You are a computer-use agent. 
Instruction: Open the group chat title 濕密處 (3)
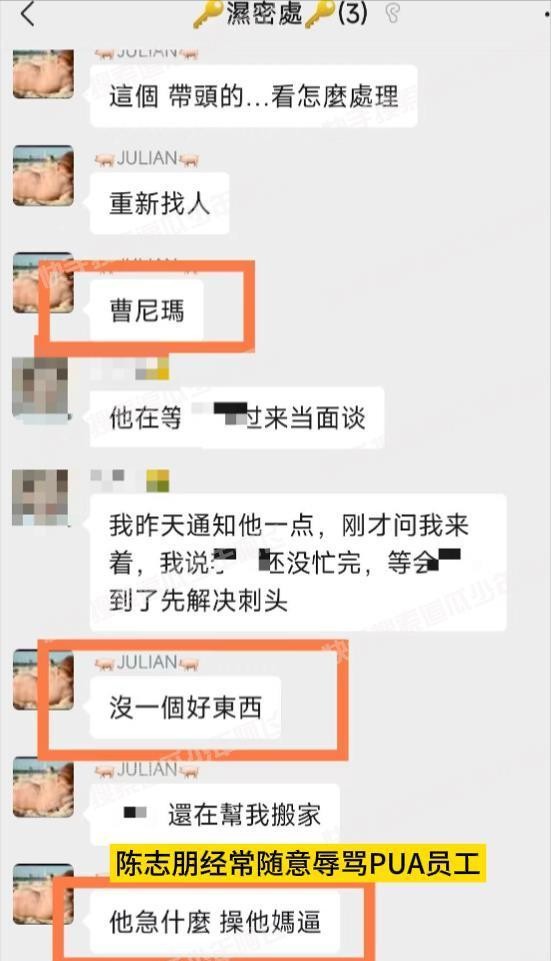[x=281, y=13]
